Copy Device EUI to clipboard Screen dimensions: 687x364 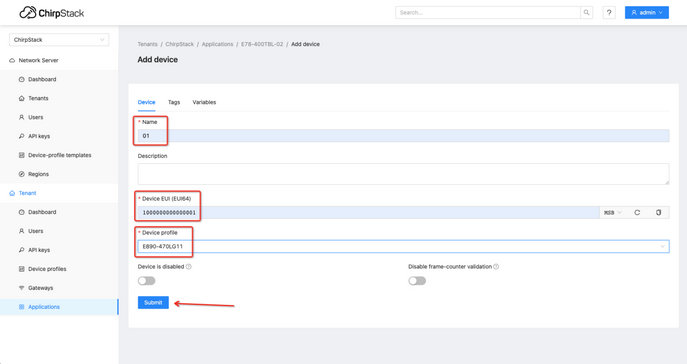point(659,212)
